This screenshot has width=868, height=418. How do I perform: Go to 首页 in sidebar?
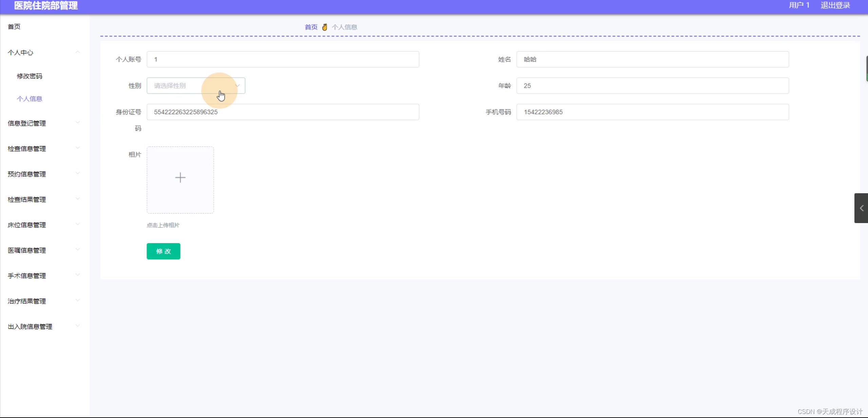pyautogui.click(x=14, y=26)
